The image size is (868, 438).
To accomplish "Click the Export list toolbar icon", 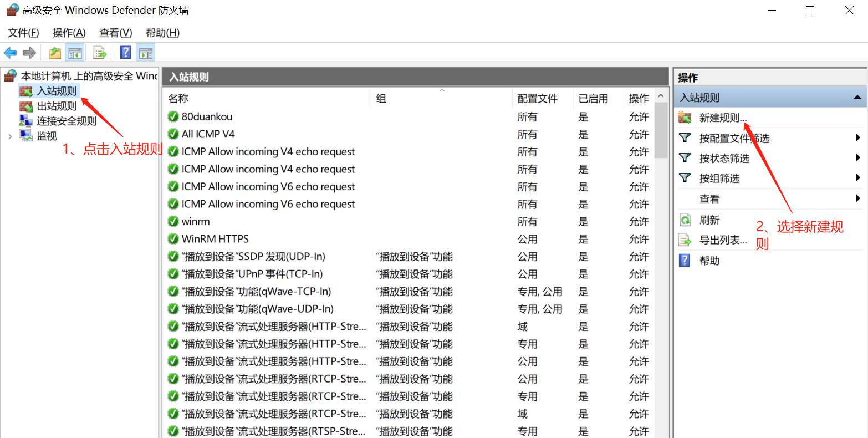I will (100, 53).
